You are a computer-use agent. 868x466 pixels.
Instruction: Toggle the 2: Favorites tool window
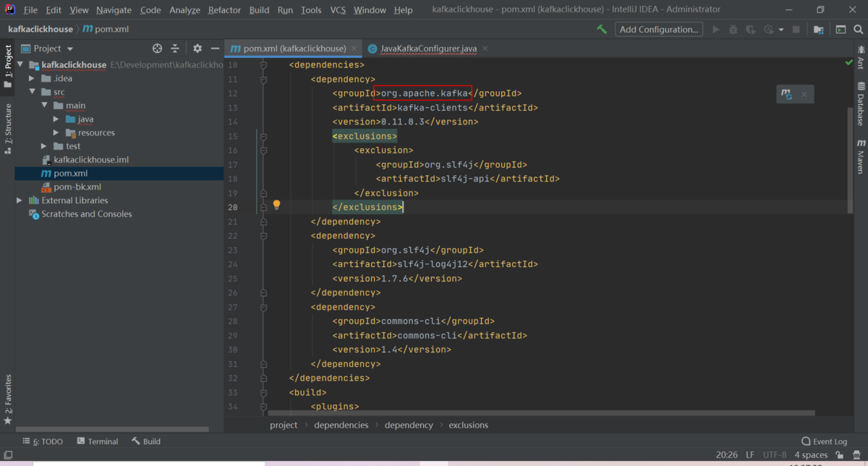click(x=7, y=399)
